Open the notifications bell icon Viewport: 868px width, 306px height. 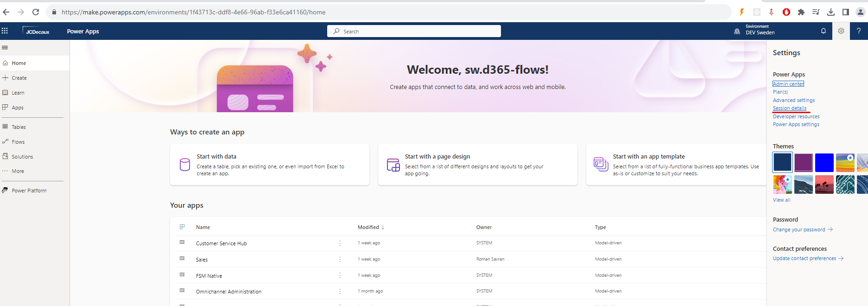(x=824, y=31)
